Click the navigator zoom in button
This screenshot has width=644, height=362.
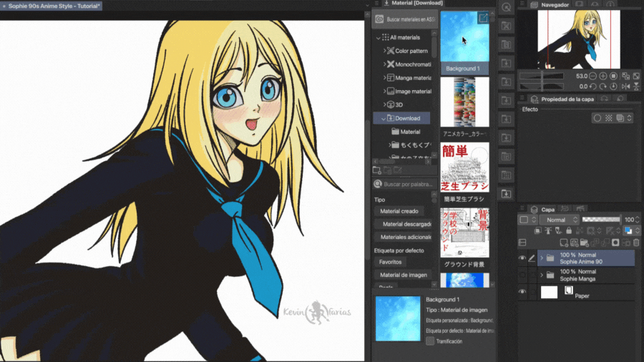point(603,76)
